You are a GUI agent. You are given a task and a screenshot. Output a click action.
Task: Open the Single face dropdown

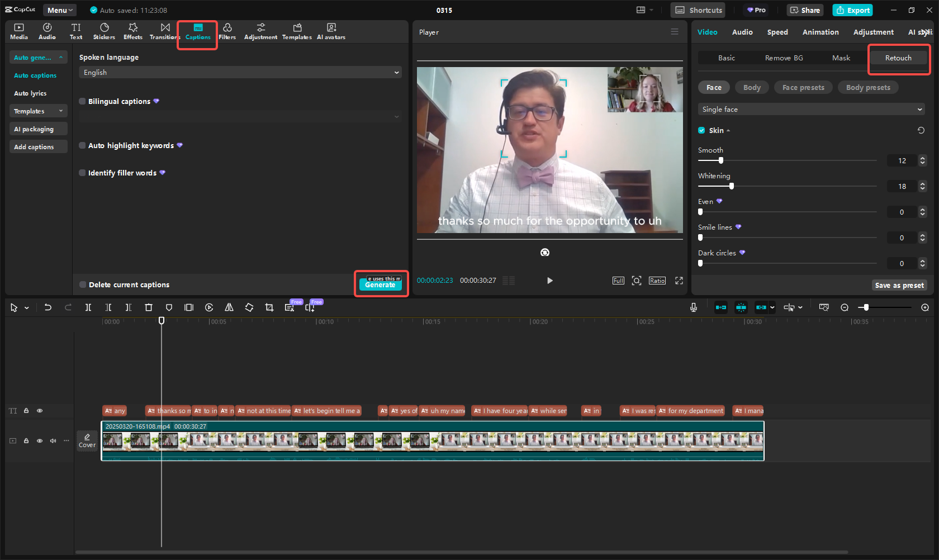click(810, 109)
